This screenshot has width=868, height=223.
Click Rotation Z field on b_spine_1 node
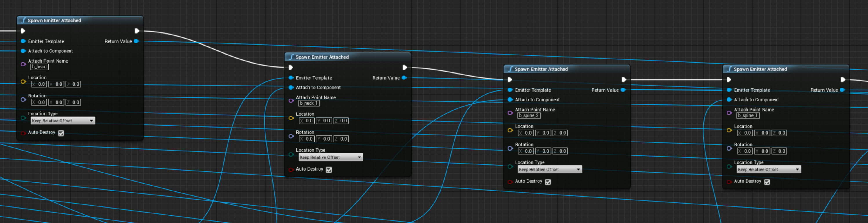click(779, 151)
